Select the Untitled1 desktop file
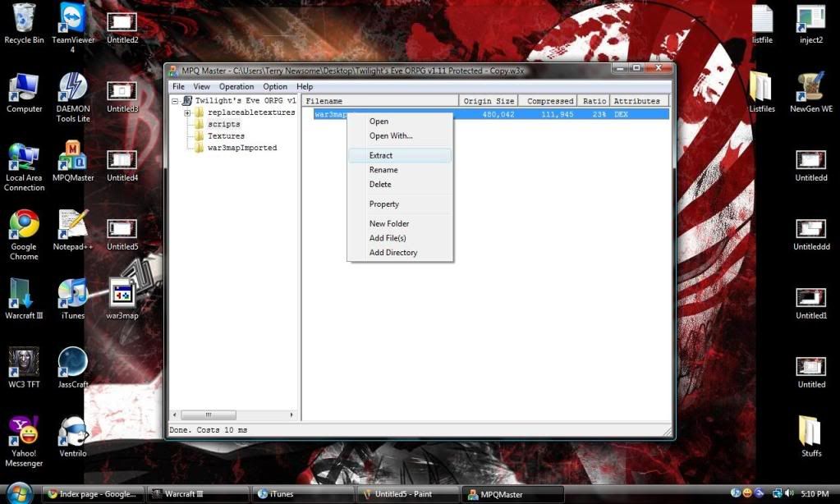This screenshot has height=504, width=840. coord(811,305)
